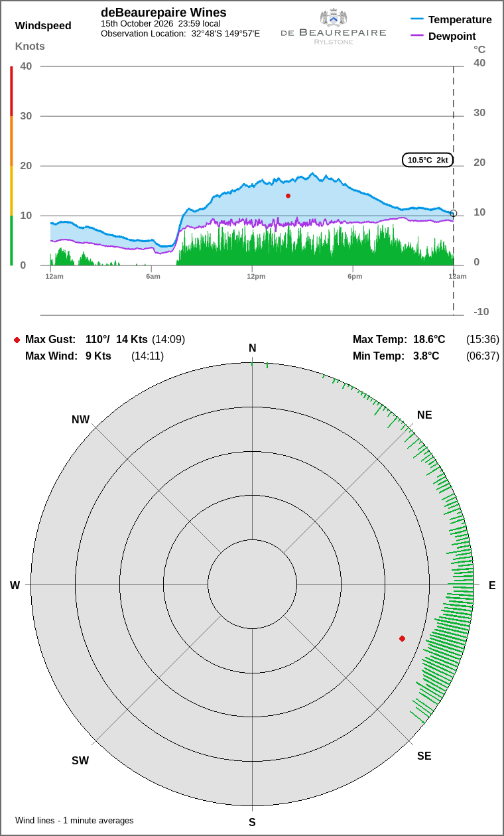Click the °C unit label
This screenshot has height=836, width=504.
(479, 49)
